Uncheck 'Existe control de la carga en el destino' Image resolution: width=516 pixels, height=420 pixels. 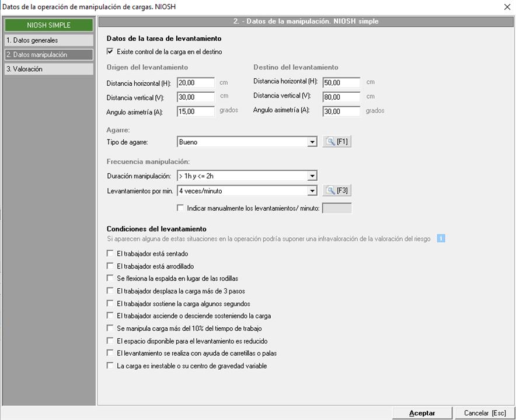[110, 52]
